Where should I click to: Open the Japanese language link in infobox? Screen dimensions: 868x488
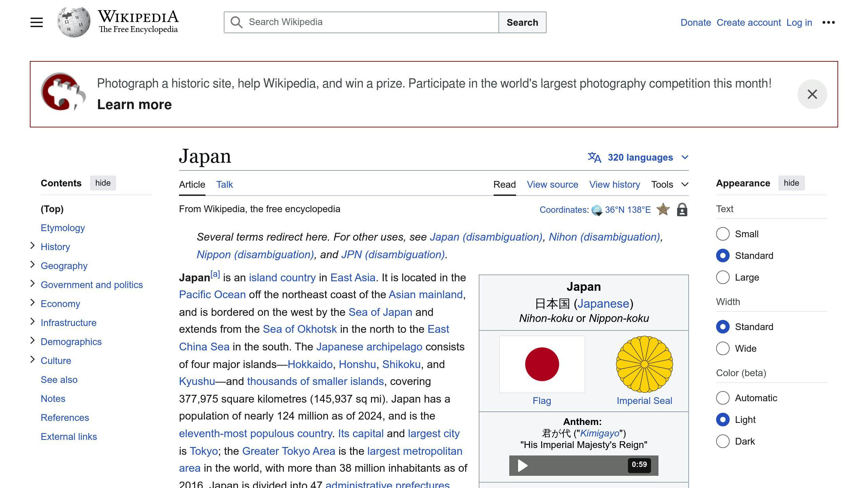[x=603, y=304]
